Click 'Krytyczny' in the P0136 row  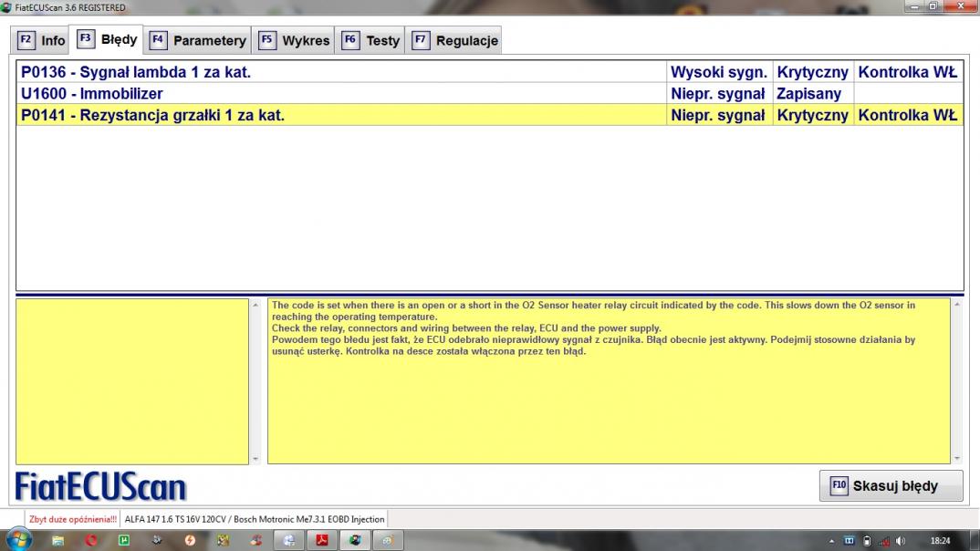(x=812, y=72)
